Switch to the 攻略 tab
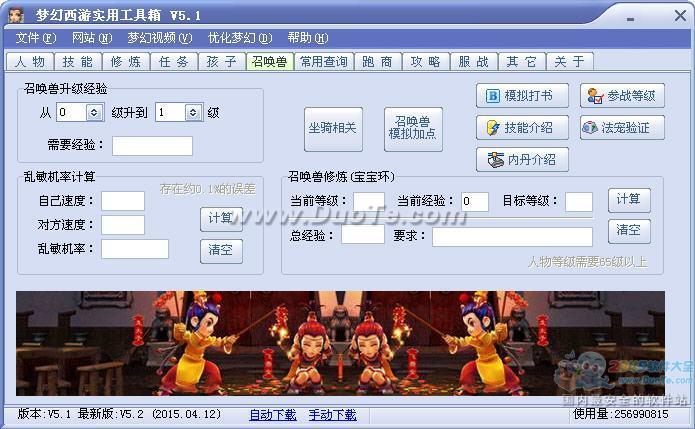 (426, 61)
